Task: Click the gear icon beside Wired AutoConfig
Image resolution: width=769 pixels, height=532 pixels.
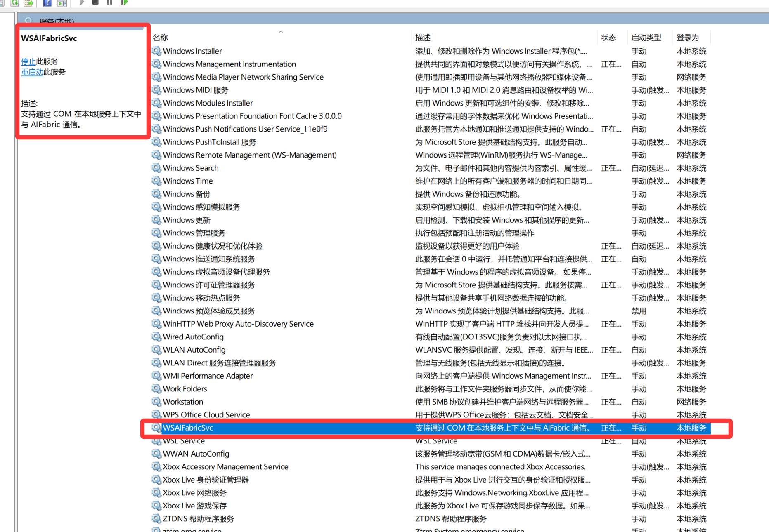Action: pos(156,337)
